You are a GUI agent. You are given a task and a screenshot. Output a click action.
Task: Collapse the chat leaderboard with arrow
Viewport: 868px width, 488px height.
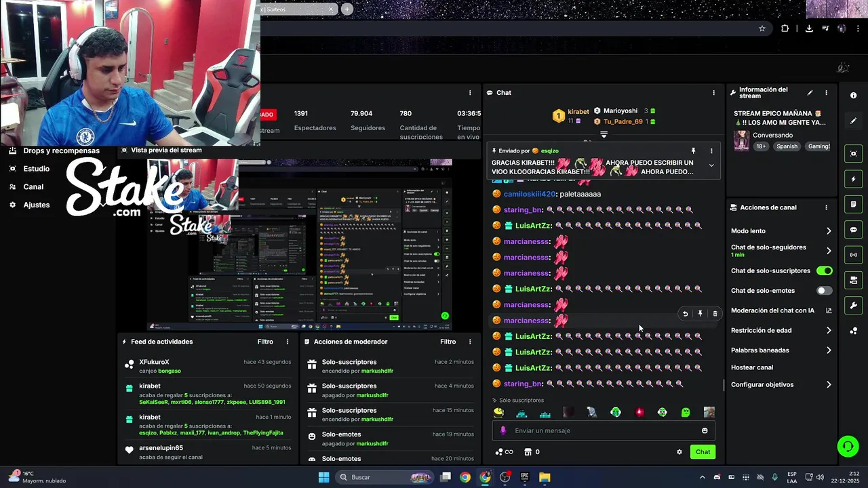[604, 135]
